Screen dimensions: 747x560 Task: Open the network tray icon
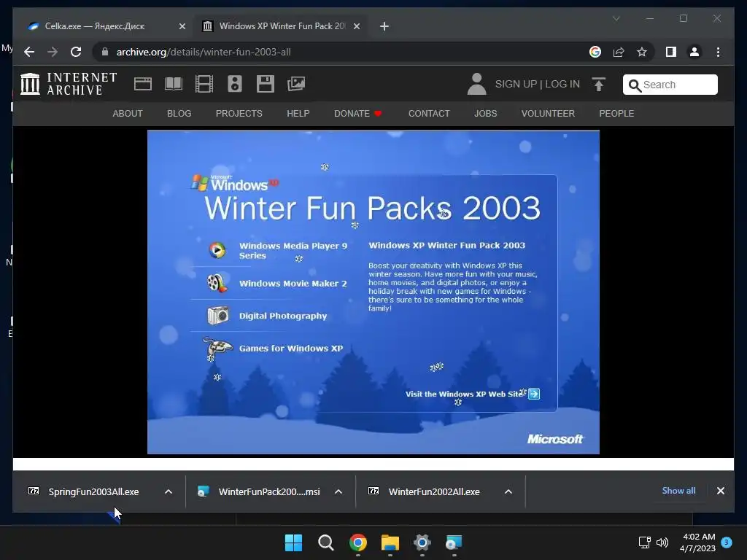pos(644,542)
